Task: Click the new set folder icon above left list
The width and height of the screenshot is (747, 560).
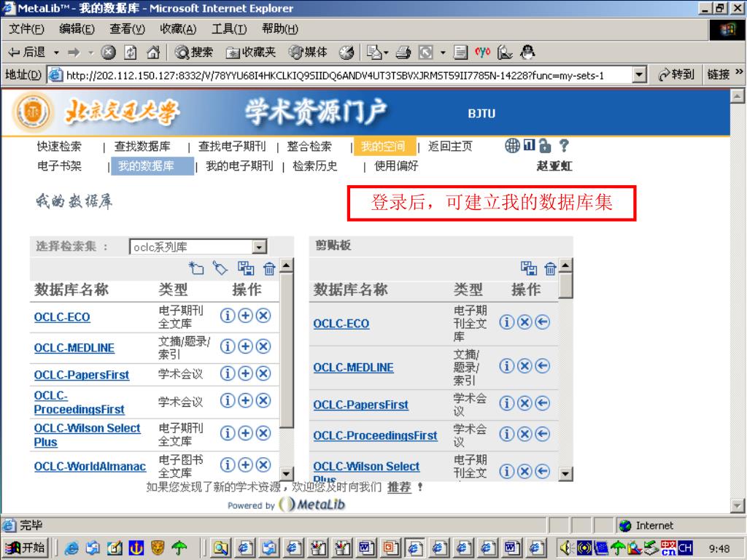Action: pyautogui.click(x=196, y=268)
